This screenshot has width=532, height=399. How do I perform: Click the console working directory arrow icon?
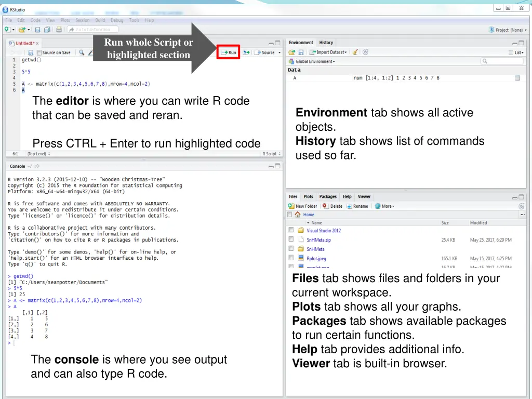(37, 166)
